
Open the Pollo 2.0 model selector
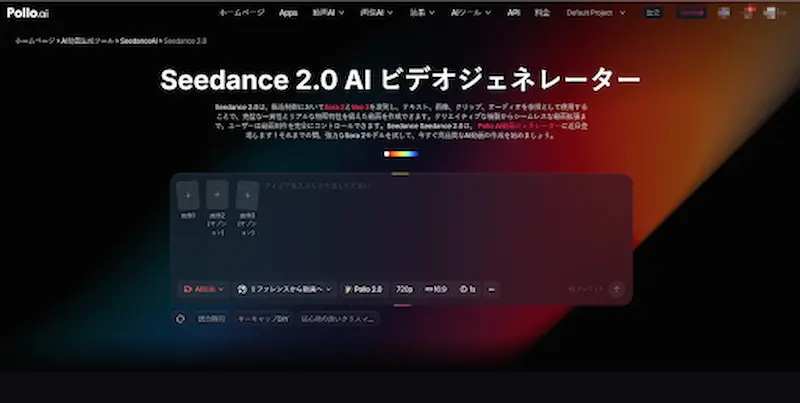tap(364, 289)
